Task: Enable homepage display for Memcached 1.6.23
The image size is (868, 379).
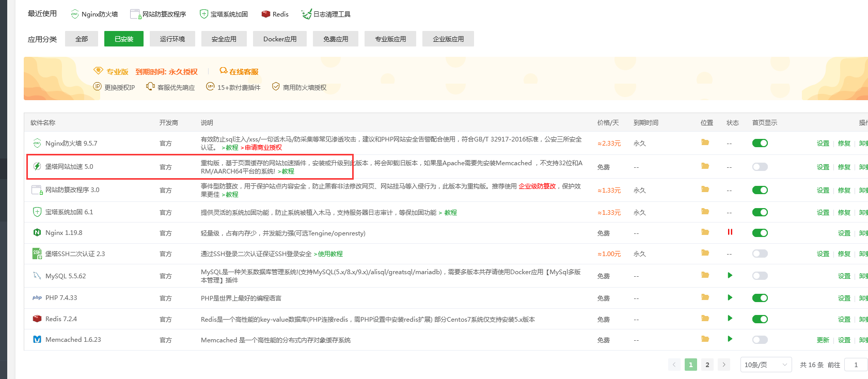Action: (760, 340)
